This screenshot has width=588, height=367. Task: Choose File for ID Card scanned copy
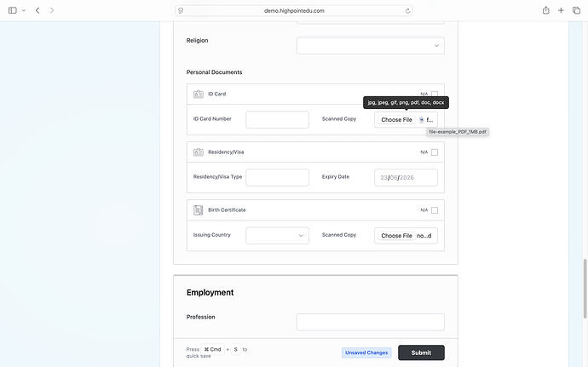(x=396, y=119)
